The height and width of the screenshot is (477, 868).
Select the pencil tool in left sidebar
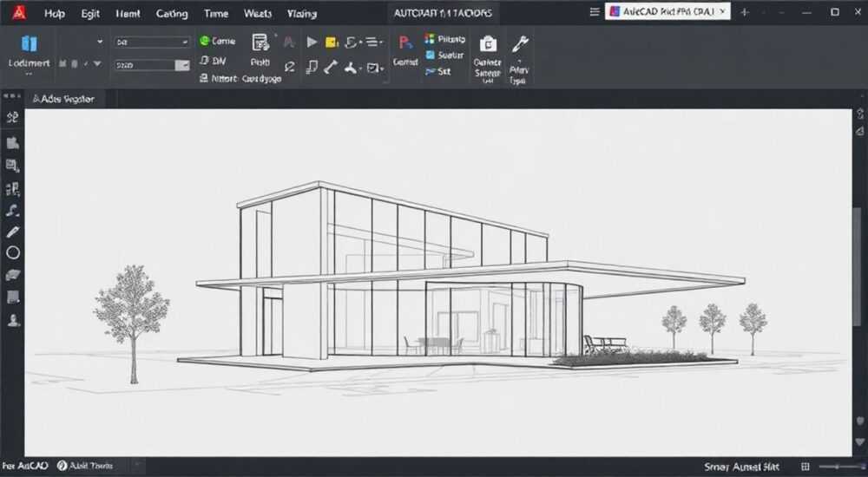click(x=13, y=232)
